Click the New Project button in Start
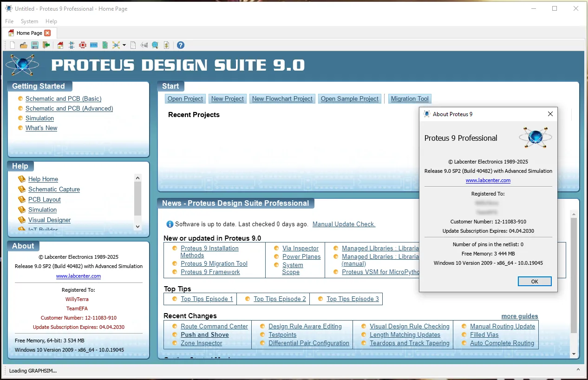Screen dimensions: 588x380 [228, 98]
